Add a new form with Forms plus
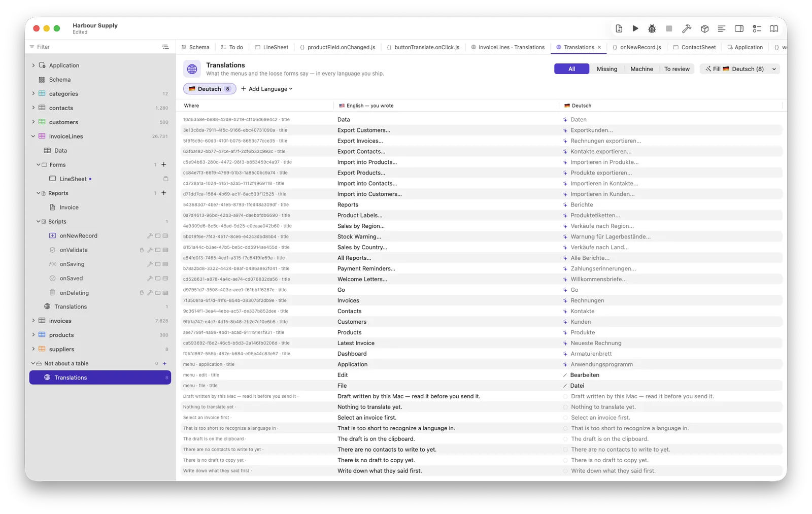Image resolution: width=812 pixels, height=514 pixels. (x=163, y=164)
